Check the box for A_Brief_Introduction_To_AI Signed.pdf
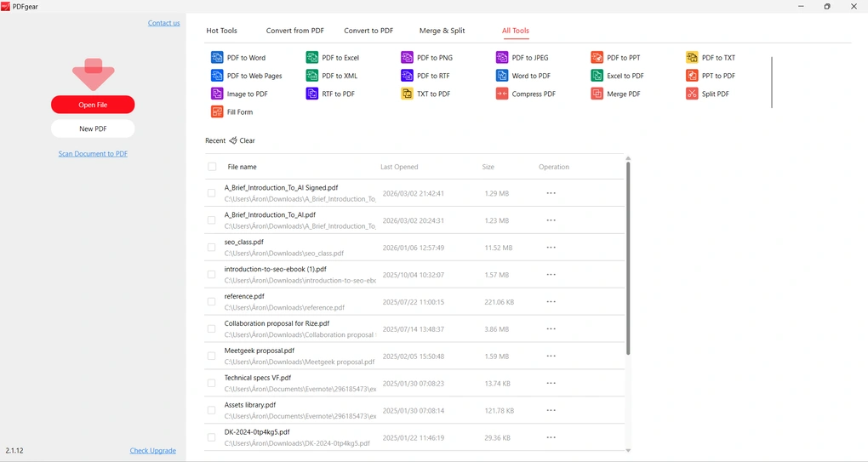The width and height of the screenshot is (868, 462). [211, 193]
